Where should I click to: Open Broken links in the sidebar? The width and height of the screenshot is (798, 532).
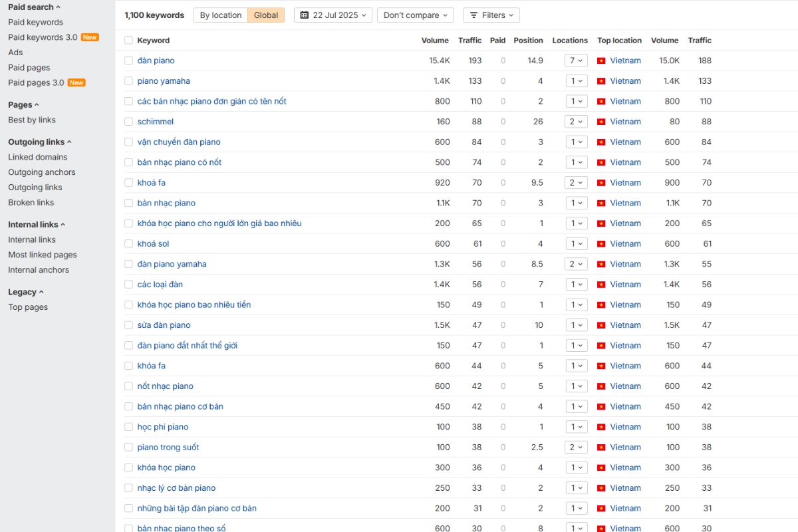coord(31,203)
